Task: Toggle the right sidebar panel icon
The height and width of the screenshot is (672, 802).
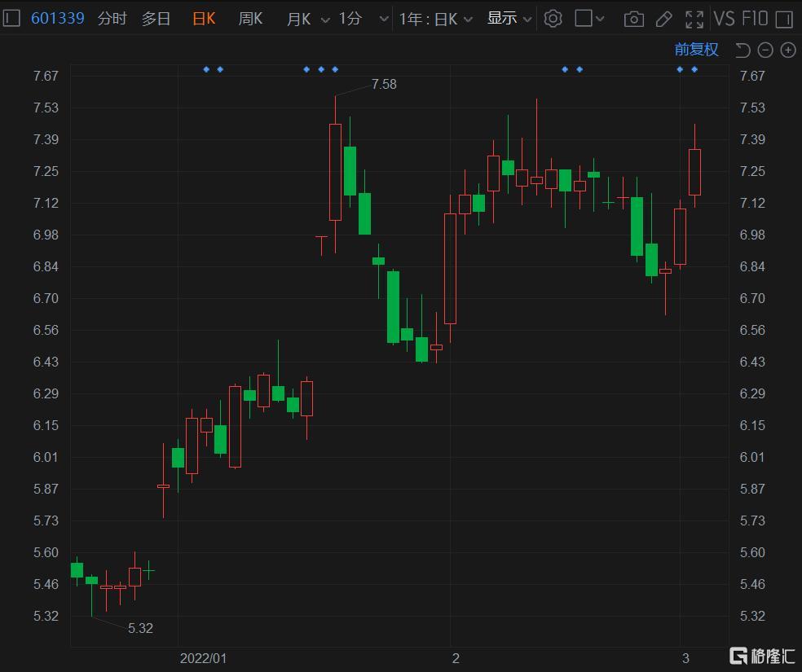Action: [783, 20]
